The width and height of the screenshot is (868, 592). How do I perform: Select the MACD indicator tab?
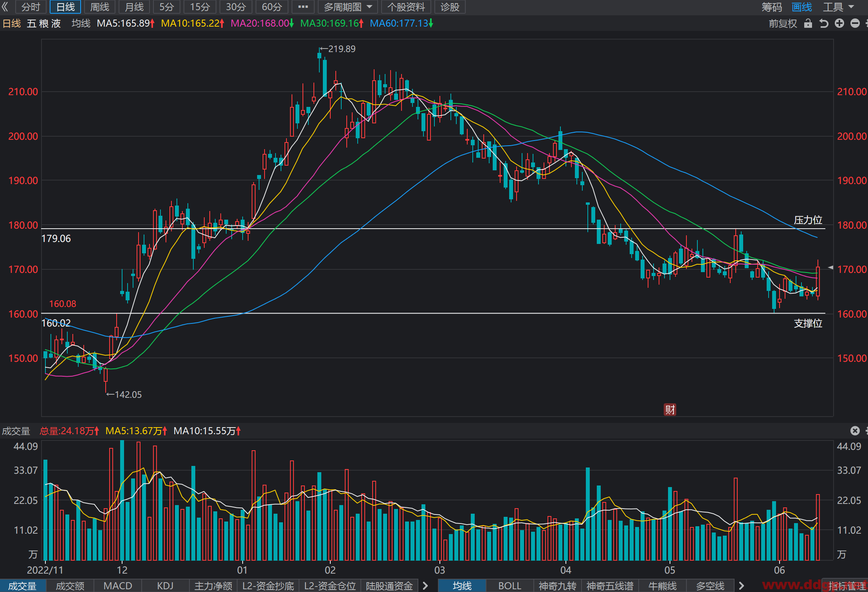coord(117,586)
